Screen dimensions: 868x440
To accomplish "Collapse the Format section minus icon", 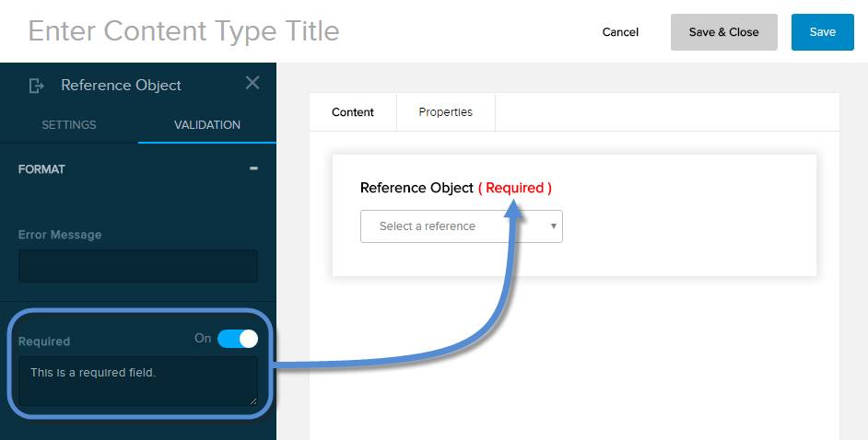I will 253,169.
